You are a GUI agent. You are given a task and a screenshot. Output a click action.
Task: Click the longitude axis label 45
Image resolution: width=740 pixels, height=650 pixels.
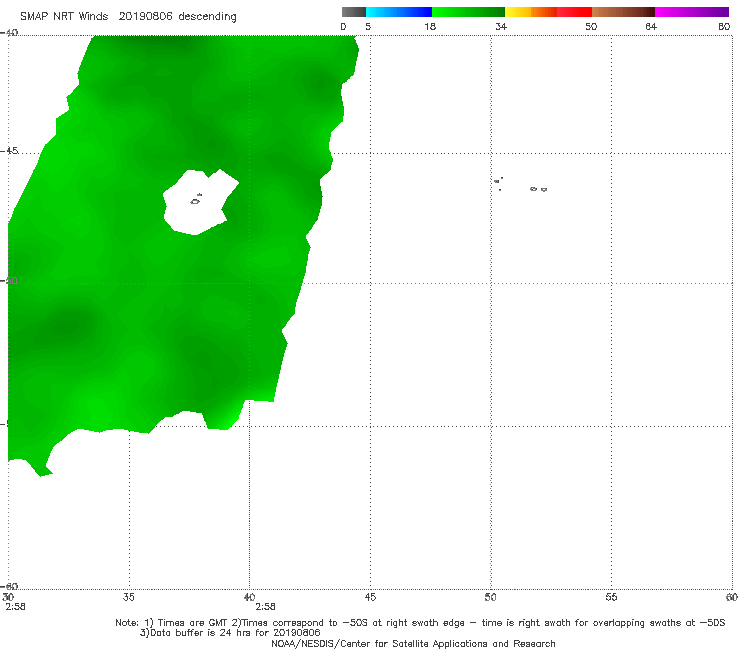[x=370, y=597]
